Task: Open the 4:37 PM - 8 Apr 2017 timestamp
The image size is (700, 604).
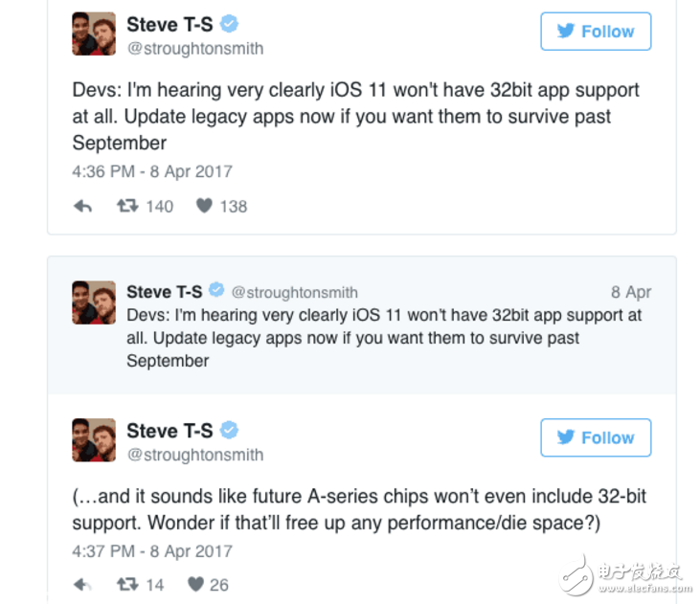Action: point(152,551)
